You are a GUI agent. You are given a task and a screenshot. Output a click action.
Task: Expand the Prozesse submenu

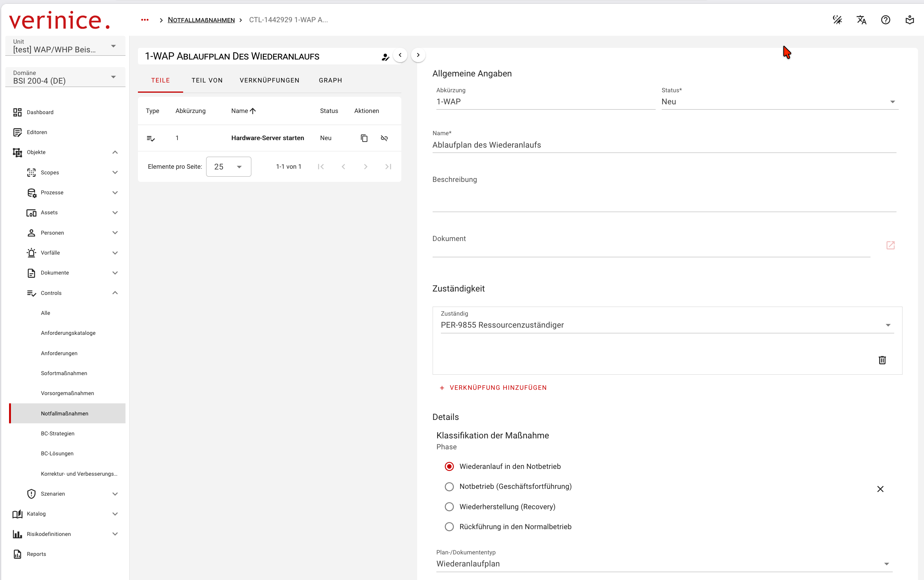point(115,192)
